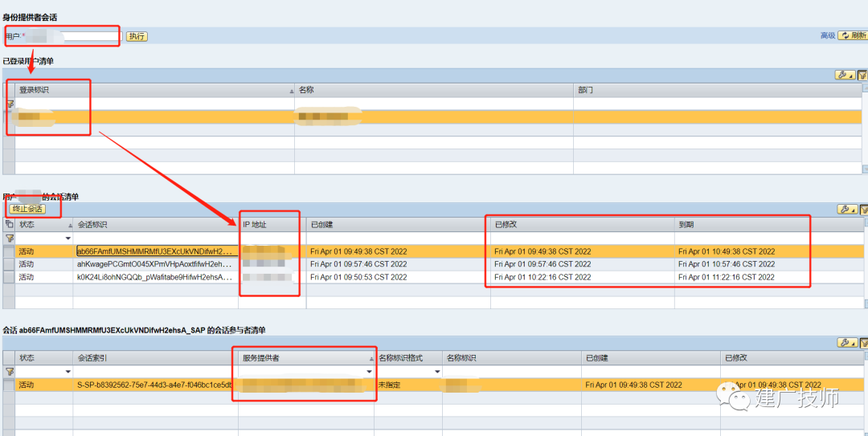Viewport: 868px width, 436px height.
Task: Click 会话索引 column header
Action: click(x=156, y=358)
